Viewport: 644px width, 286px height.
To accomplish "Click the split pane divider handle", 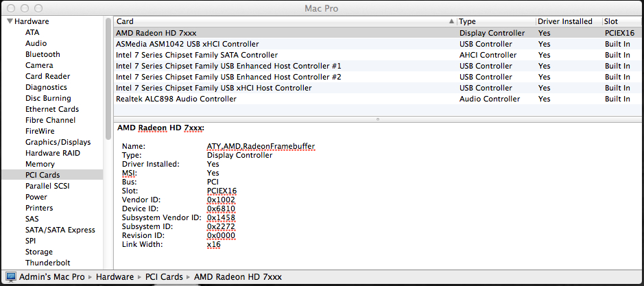I will pyautogui.click(x=378, y=119).
